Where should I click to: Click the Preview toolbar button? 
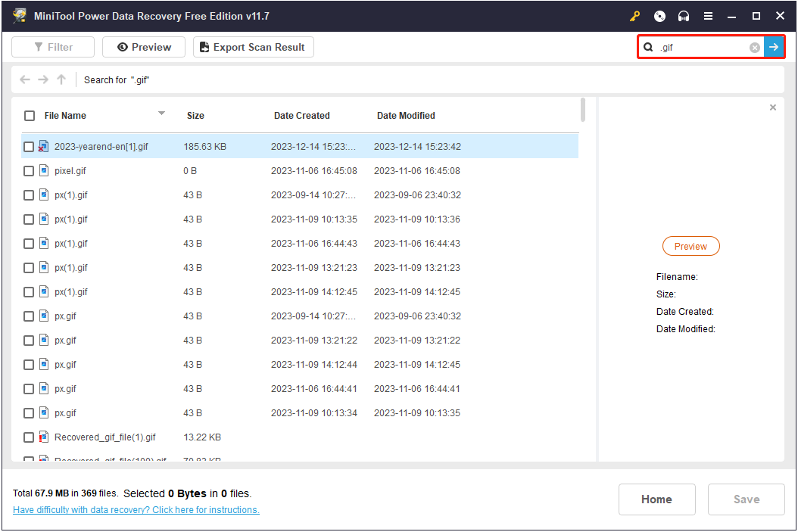pyautogui.click(x=144, y=48)
